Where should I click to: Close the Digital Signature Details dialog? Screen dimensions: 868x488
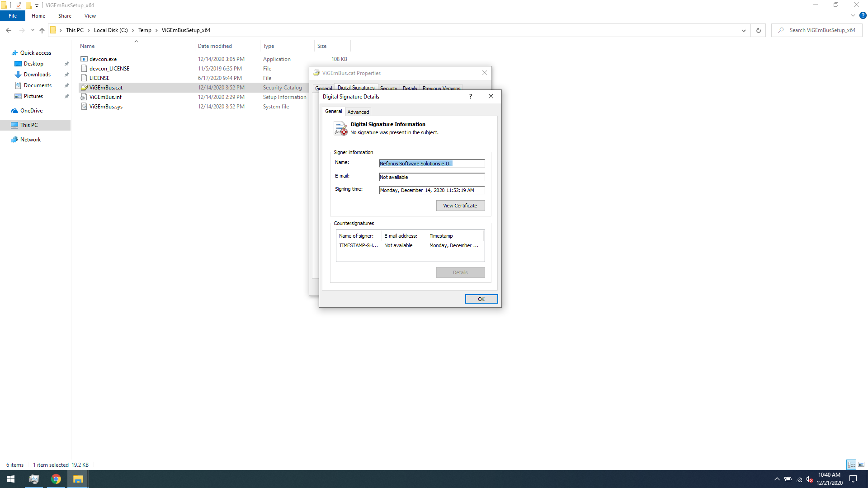(491, 96)
